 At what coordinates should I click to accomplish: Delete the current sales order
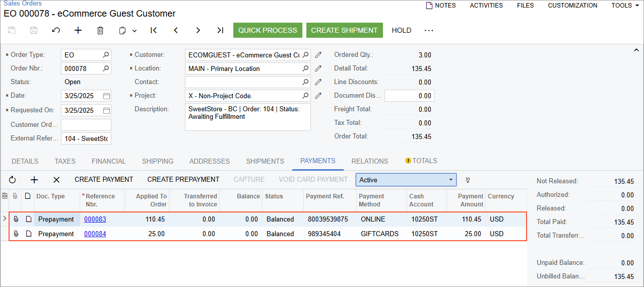(100, 30)
